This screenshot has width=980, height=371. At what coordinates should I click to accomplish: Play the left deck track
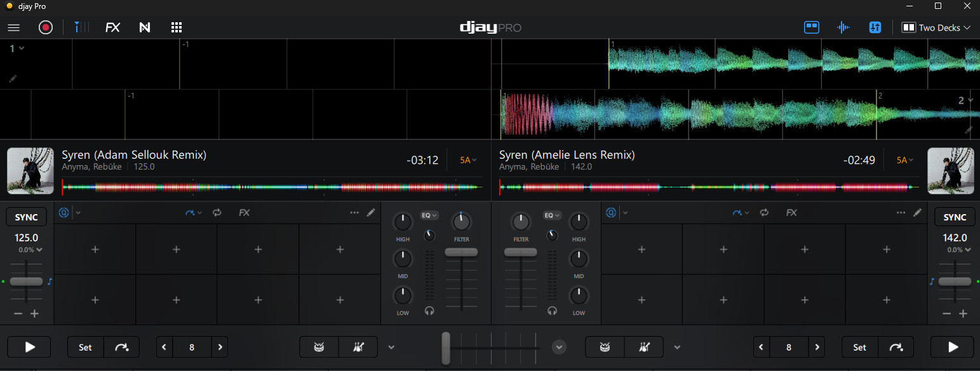pos(29,347)
